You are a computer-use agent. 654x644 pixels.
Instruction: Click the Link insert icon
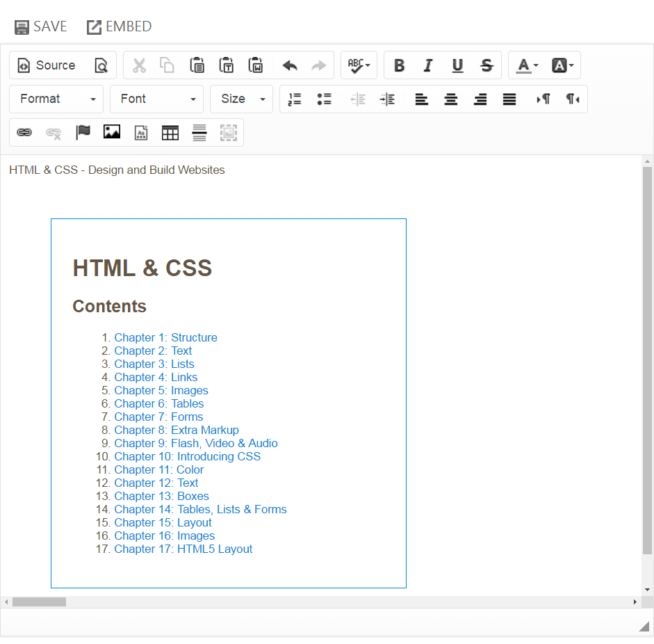coord(24,132)
